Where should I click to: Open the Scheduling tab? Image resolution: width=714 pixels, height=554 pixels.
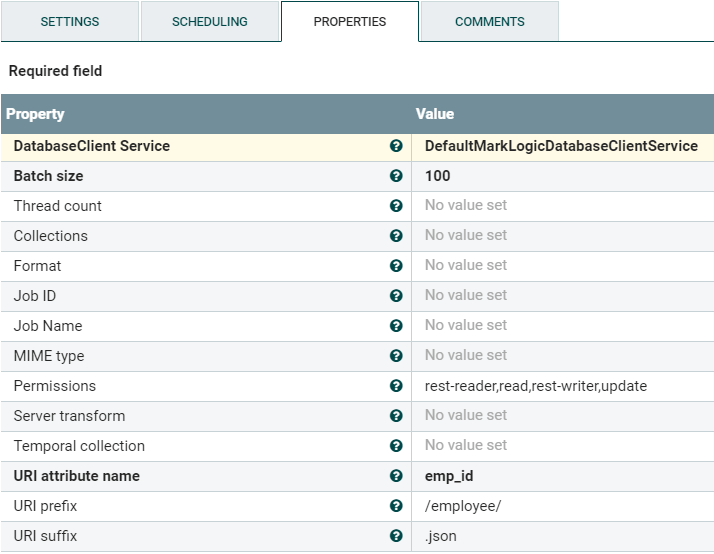209,22
